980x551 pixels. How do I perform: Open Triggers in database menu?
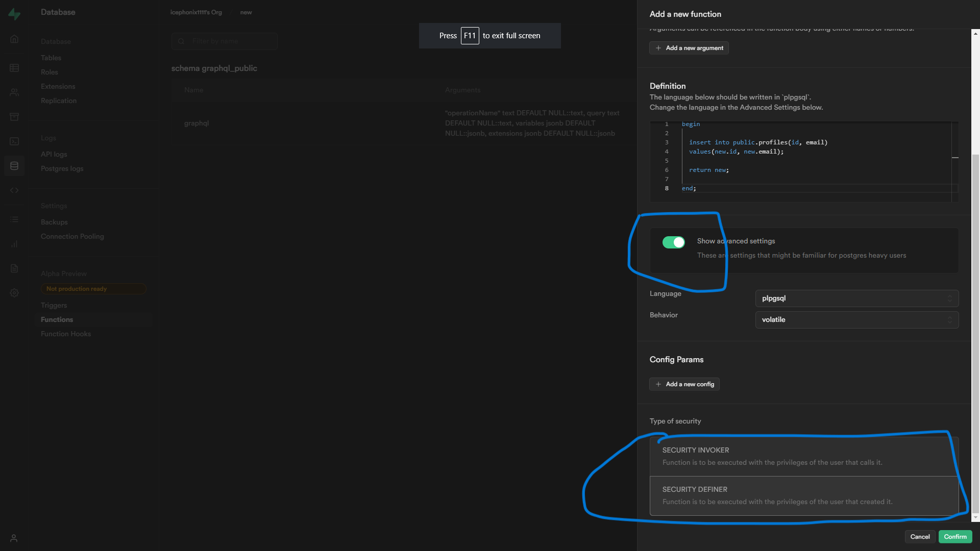click(54, 305)
